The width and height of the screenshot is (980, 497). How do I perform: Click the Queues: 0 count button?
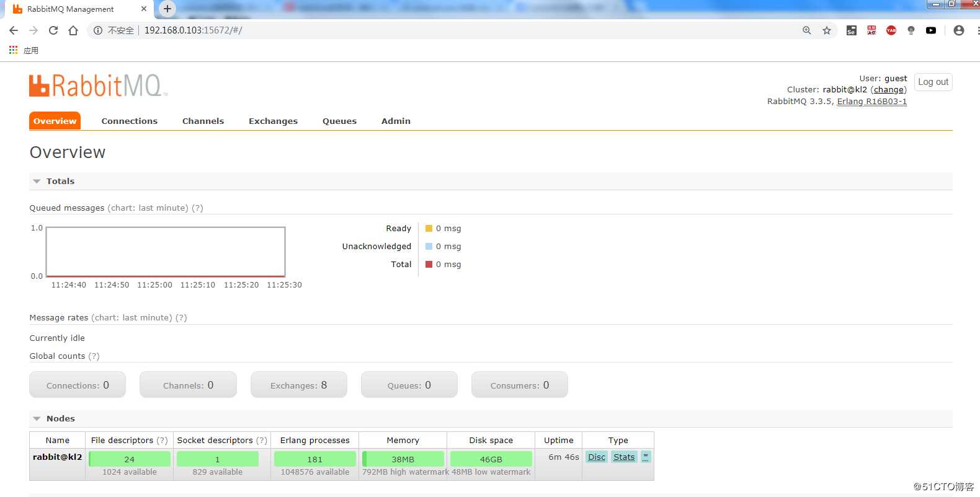tap(409, 385)
